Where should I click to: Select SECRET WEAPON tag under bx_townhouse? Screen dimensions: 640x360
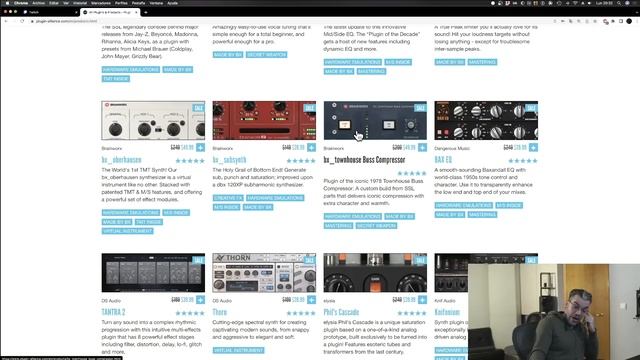[376, 226]
